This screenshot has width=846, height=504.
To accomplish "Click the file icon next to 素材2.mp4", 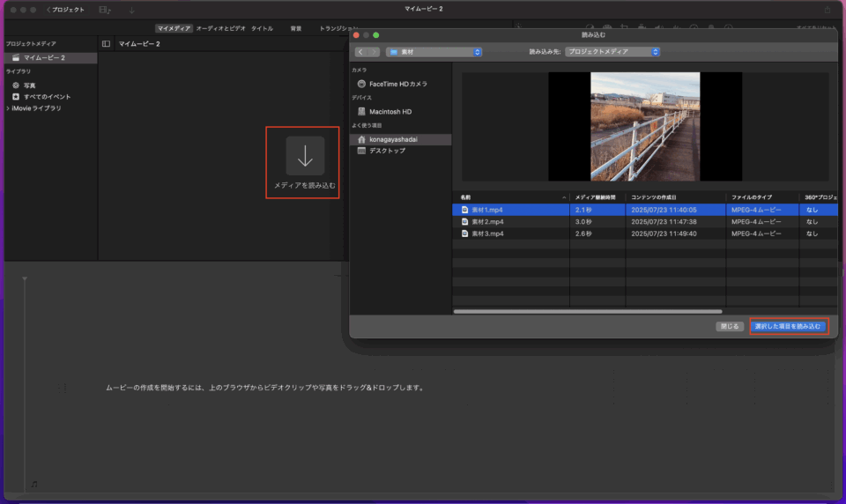I will click(464, 222).
